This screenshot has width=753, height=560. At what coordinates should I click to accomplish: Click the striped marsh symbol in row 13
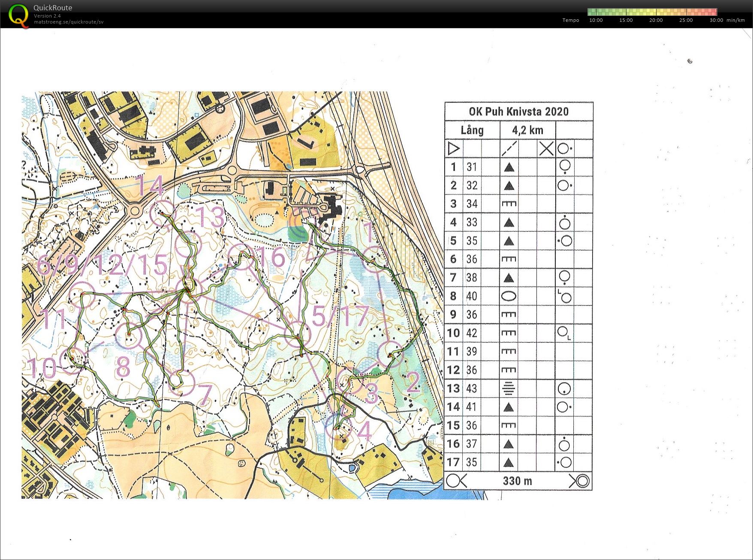click(509, 389)
